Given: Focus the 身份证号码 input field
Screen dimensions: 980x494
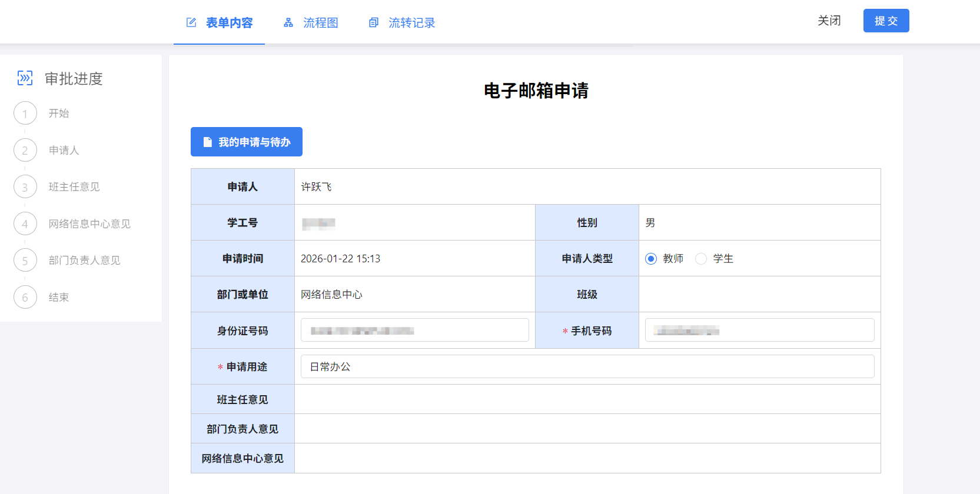Looking at the screenshot, I should click(414, 330).
